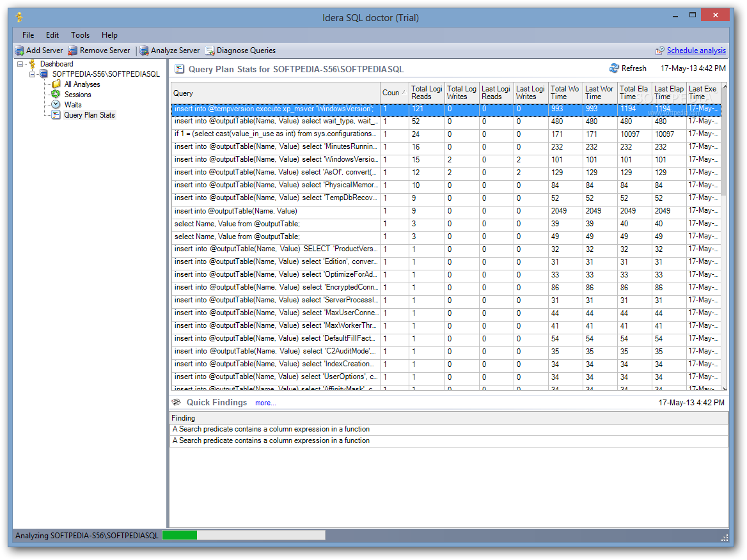The width and height of the screenshot is (747, 560).
Task: Click the Diagnose Queries toolbar icon
Action: tap(210, 51)
